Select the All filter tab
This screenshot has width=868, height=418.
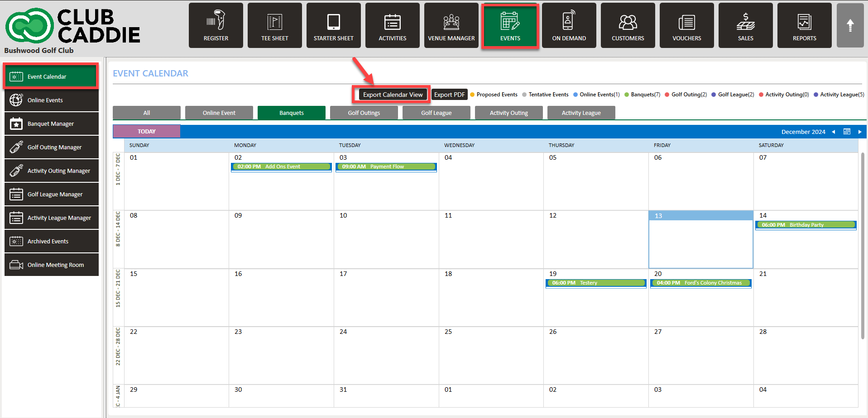pyautogui.click(x=147, y=113)
